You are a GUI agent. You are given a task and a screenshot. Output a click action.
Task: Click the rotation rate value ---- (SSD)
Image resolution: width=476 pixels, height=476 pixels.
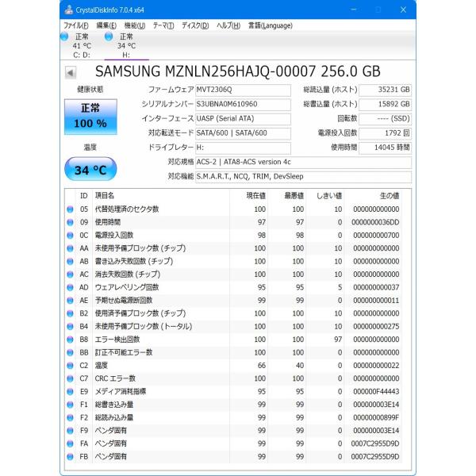(385, 119)
